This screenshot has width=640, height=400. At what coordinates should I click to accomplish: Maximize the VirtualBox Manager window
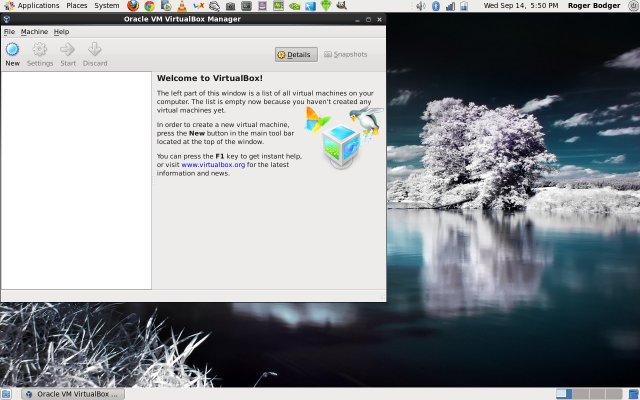point(368,20)
